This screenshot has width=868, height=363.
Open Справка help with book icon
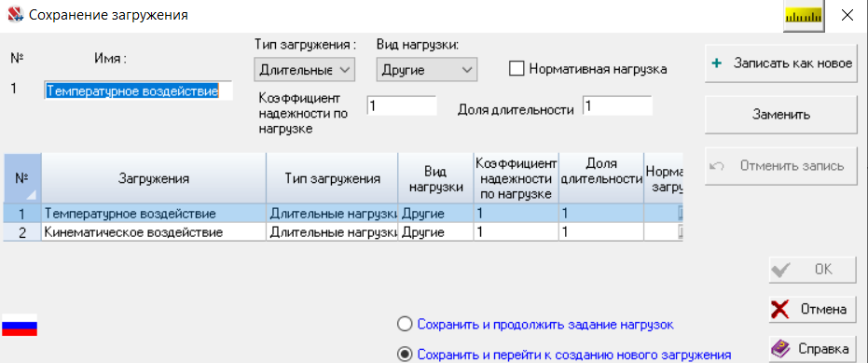812,349
